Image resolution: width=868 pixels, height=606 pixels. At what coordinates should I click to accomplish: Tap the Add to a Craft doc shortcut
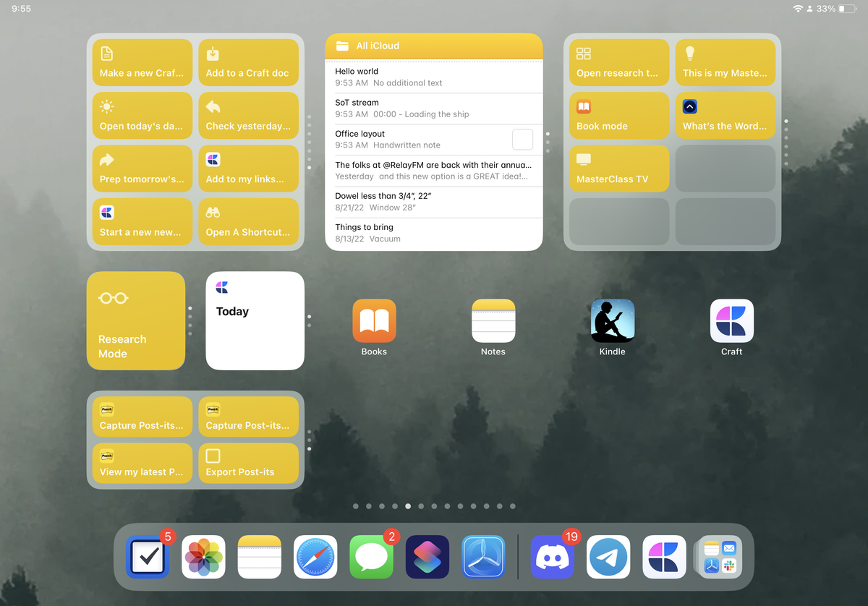[249, 62]
